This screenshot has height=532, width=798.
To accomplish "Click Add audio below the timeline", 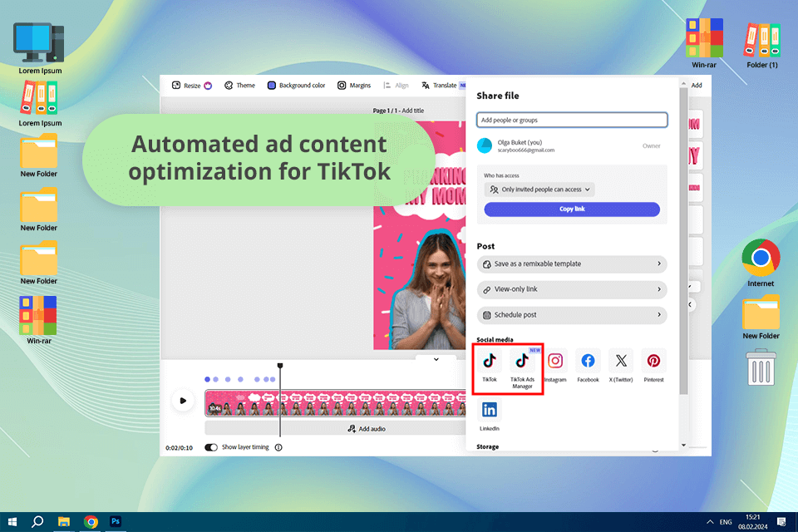I will coord(366,429).
